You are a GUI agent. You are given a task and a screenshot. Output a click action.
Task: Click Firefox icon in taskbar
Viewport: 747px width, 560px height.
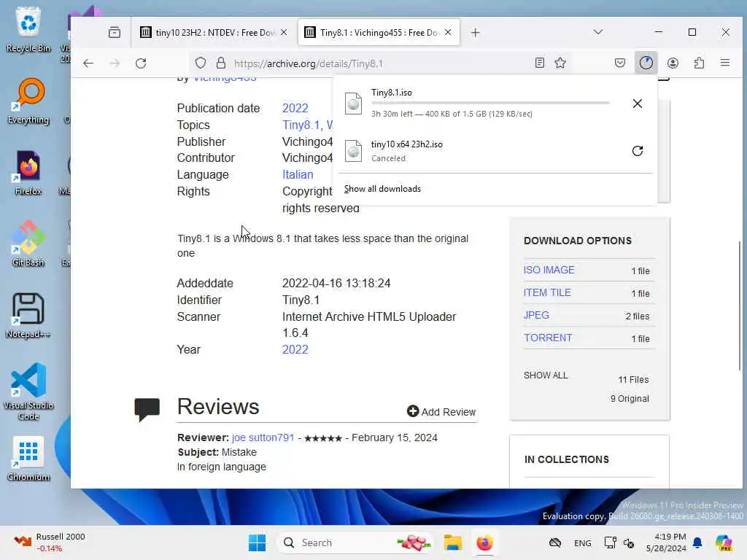(484, 542)
